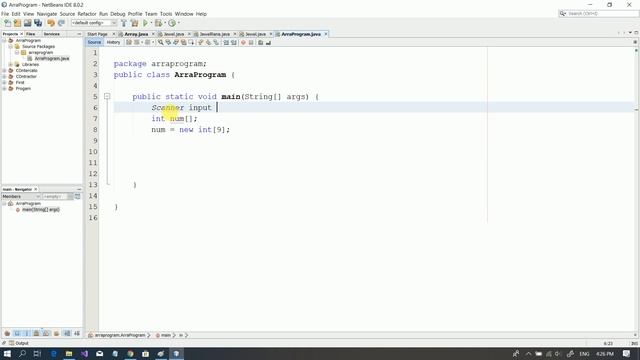Expand the COntercalo project node
This screenshot has width=640, height=360.
tap(4, 71)
